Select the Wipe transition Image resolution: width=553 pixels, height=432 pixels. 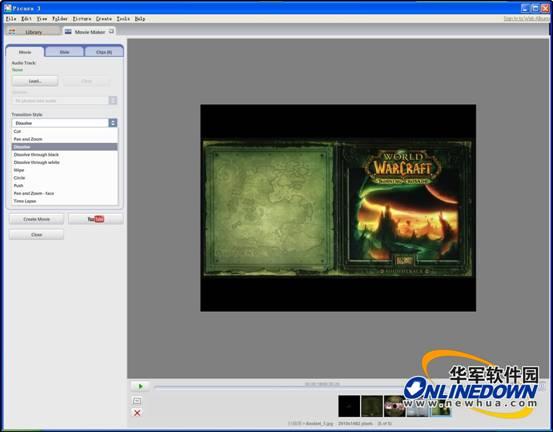[65, 170]
